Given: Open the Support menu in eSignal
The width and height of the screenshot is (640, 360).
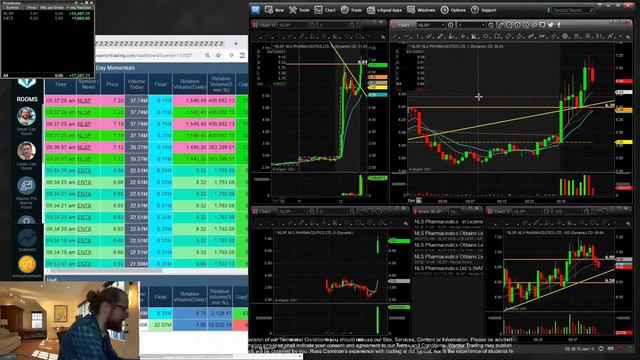Looking at the screenshot, I should pyautogui.click(x=484, y=10).
